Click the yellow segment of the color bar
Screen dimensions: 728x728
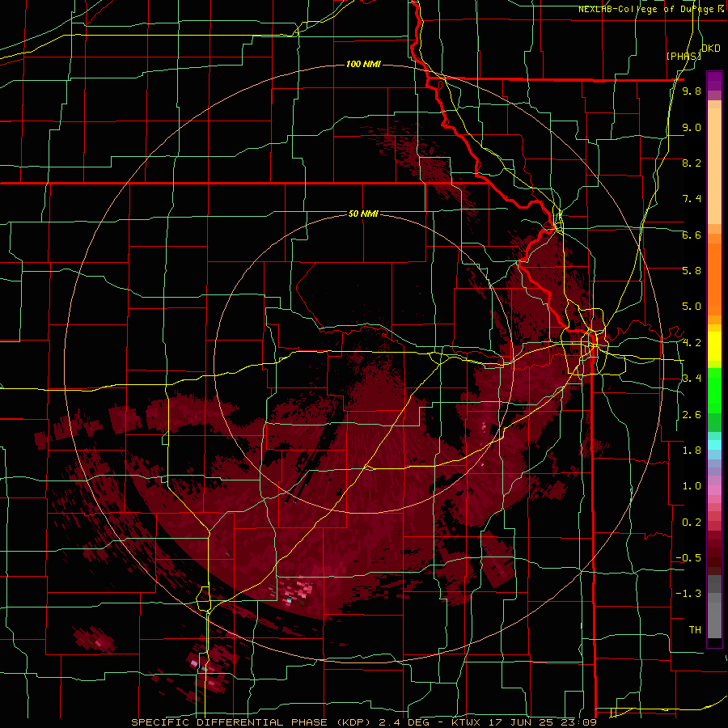pos(714,346)
